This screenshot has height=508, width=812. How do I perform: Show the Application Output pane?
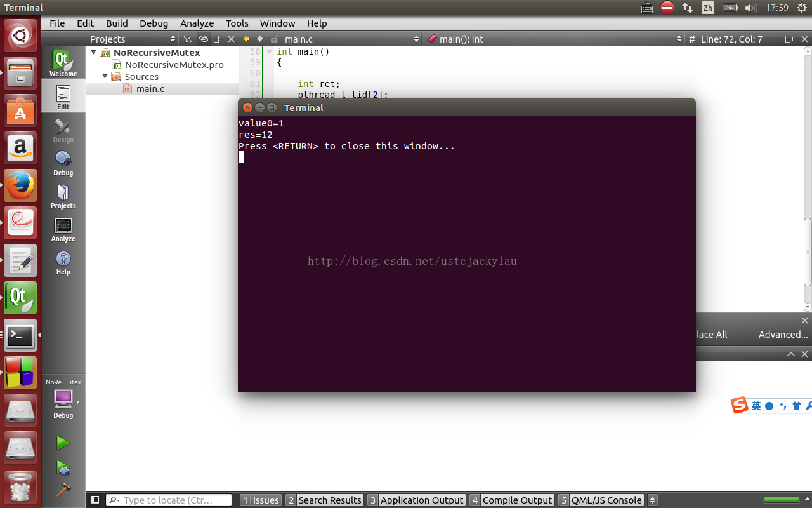[416, 500]
